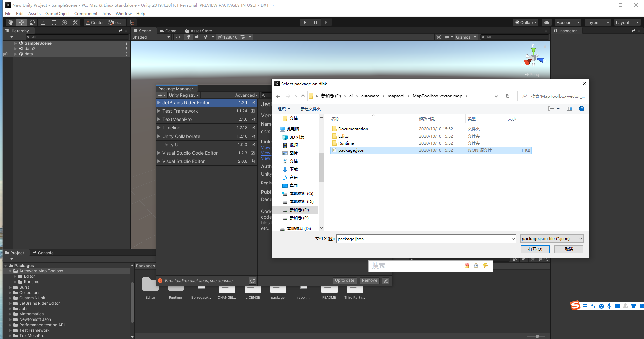Toggle the Local pivot orientation
The width and height of the screenshot is (644, 339).
[115, 22]
